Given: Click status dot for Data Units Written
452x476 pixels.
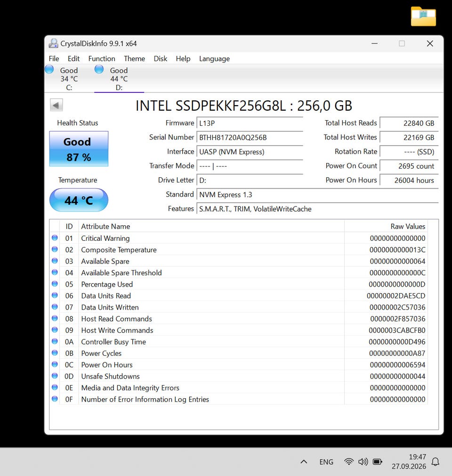Looking at the screenshot, I should point(55,307).
